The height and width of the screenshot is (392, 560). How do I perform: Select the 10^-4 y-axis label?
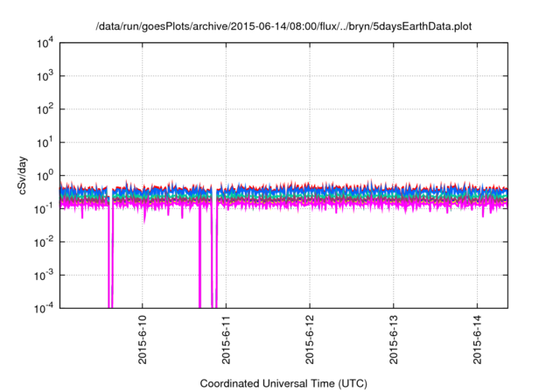(x=45, y=308)
